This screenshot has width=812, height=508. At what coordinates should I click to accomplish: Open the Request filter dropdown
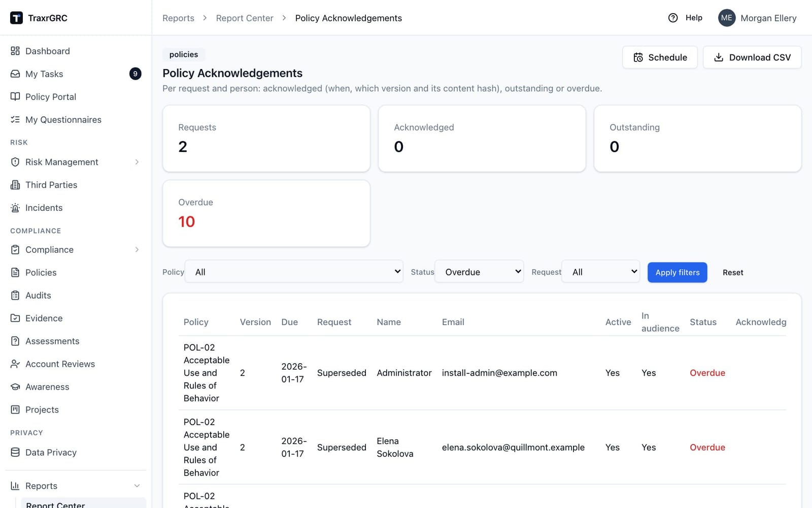pos(601,272)
